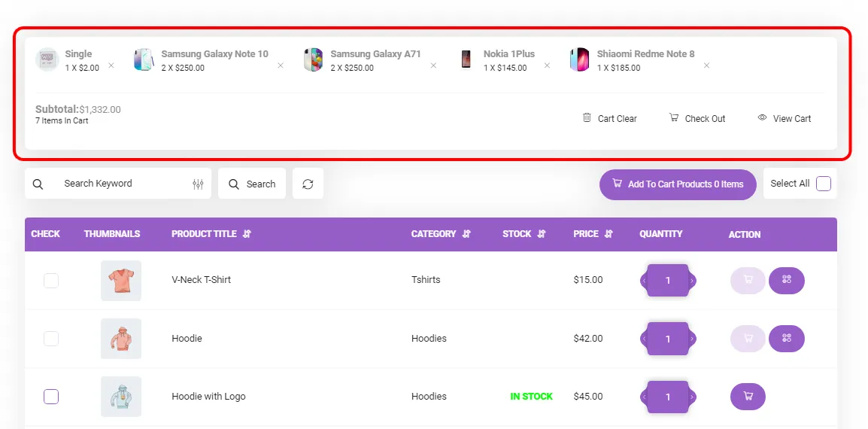
Task: Remove Samsung Galaxy Note 10 from cart
Action: coord(280,65)
